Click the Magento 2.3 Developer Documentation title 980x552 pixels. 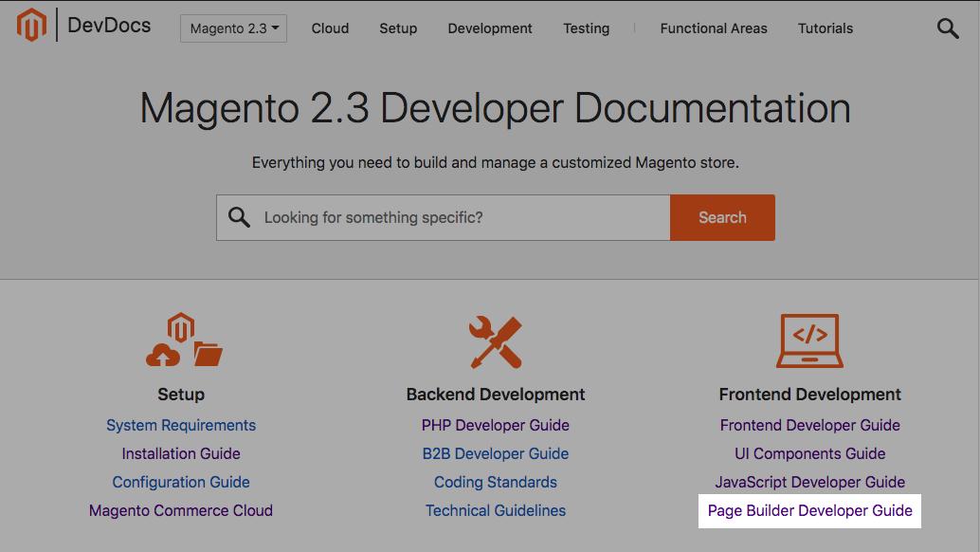tap(495, 108)
